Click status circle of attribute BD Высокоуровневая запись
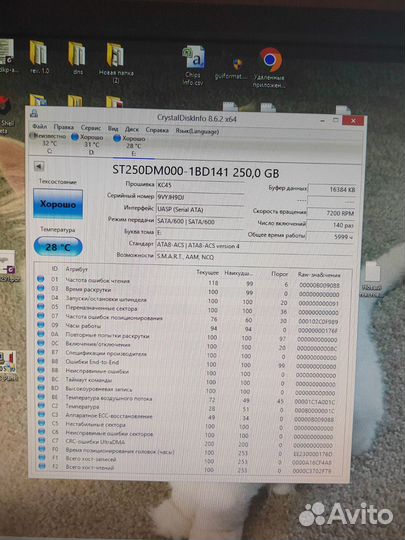405x540 pixels. (41, 387)
